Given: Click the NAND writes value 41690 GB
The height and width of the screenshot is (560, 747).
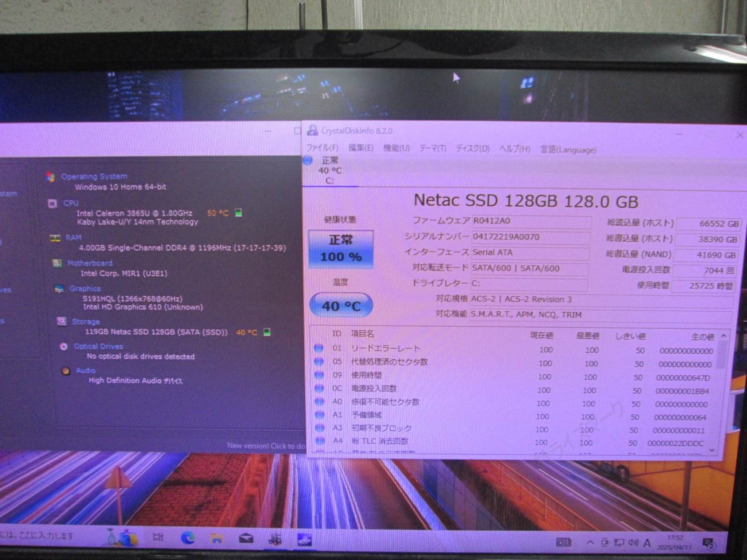Looking at the screenshot, I should 705,255.
